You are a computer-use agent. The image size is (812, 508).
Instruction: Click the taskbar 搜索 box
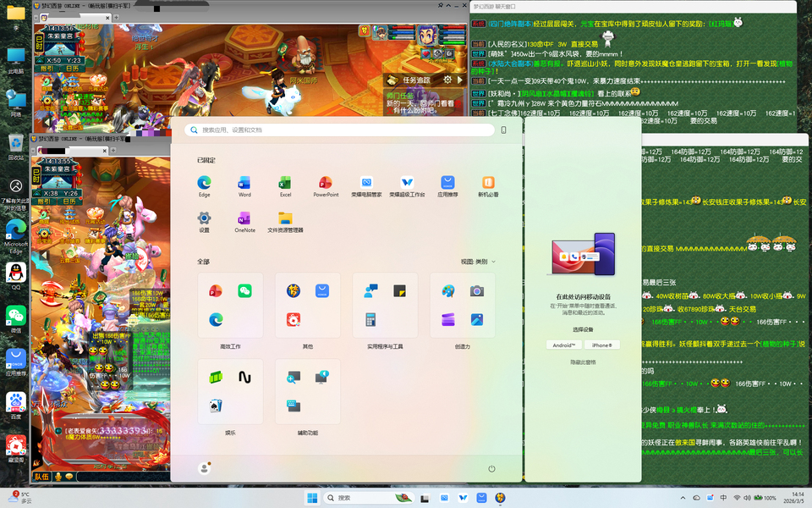point(370,498)
